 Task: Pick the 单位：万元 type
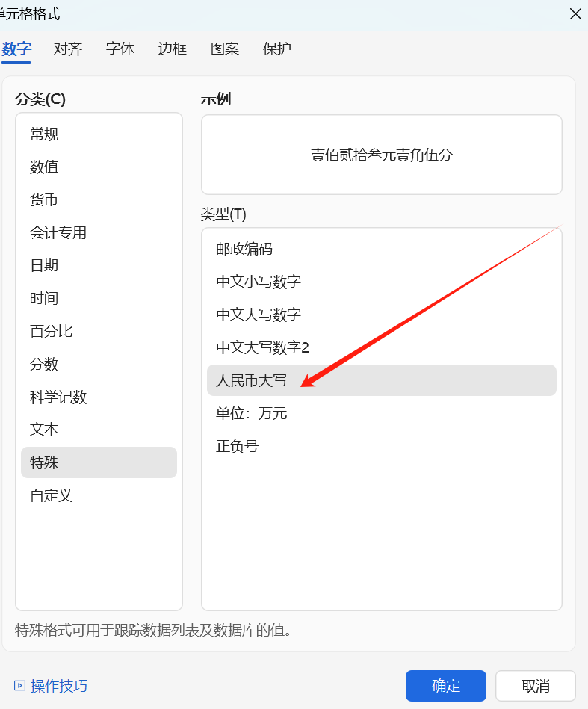pos(252,413)
